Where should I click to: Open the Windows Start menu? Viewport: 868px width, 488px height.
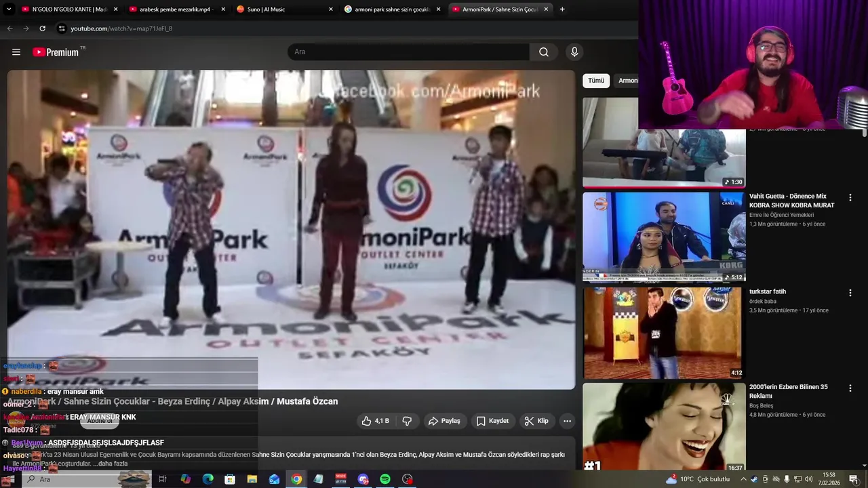[8, 479]
